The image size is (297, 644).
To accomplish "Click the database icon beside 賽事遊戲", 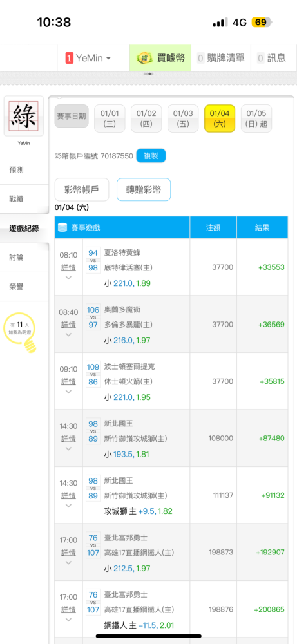I will coord(62,227).
